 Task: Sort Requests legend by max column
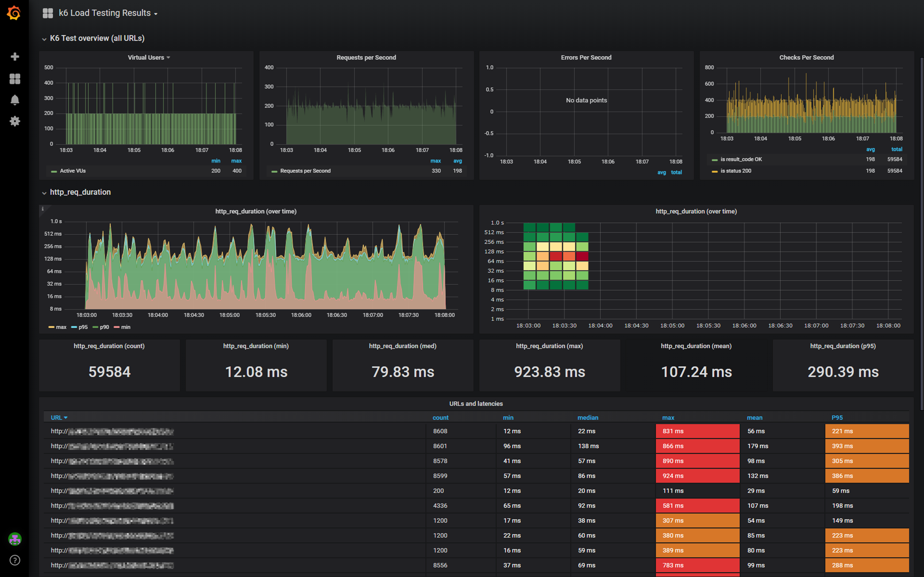435,161
